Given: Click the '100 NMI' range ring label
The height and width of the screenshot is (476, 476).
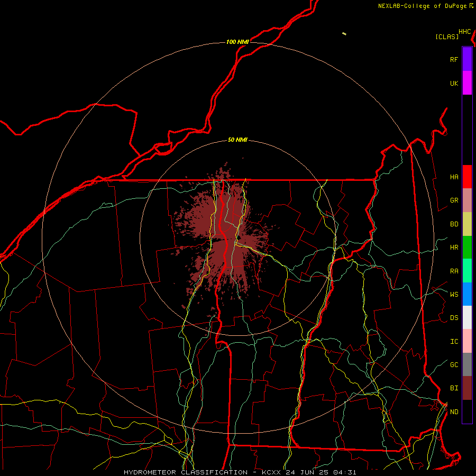Looking at the screenshot, I should pos(237,42).
